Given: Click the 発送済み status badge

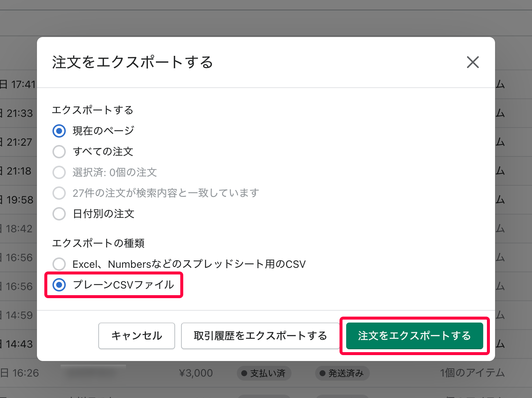Looking at the screenshot, I should [342, 373].
